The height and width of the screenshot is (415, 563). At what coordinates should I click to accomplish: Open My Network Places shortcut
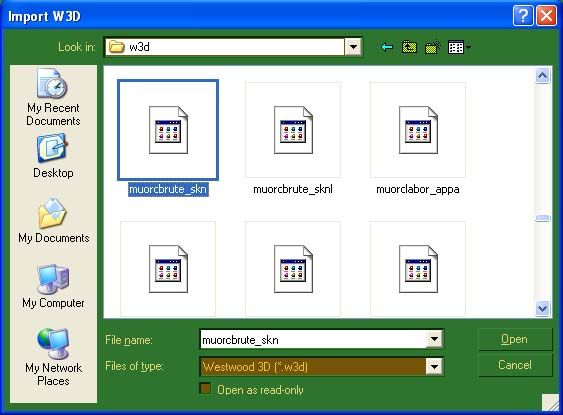(x=53, y=357)
